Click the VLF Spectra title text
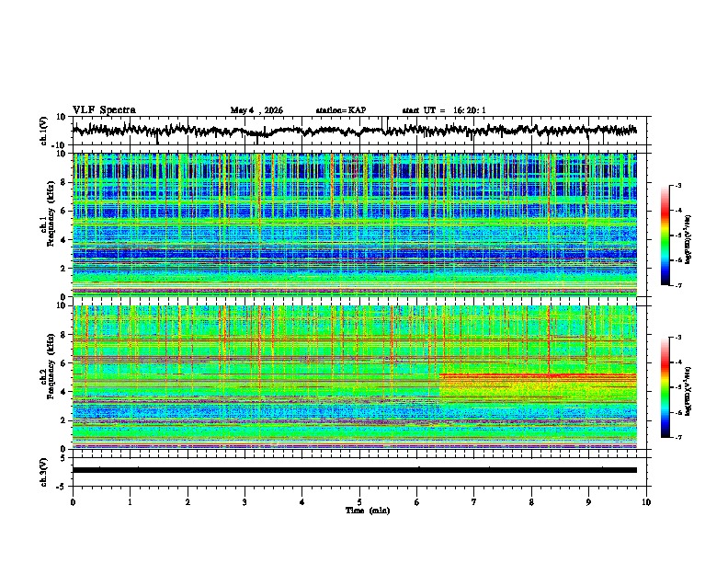Screen dimensions: 728x563 pyautogui.click(x=104, y=110)
